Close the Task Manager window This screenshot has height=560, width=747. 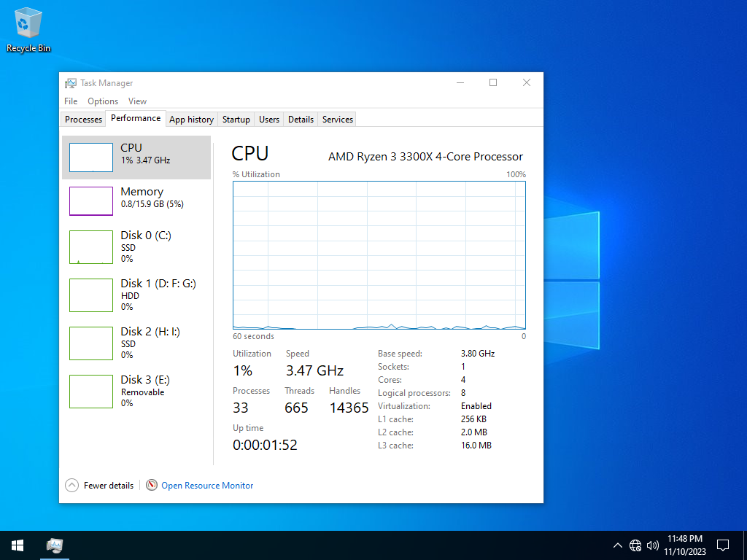[x=527, y=83]
